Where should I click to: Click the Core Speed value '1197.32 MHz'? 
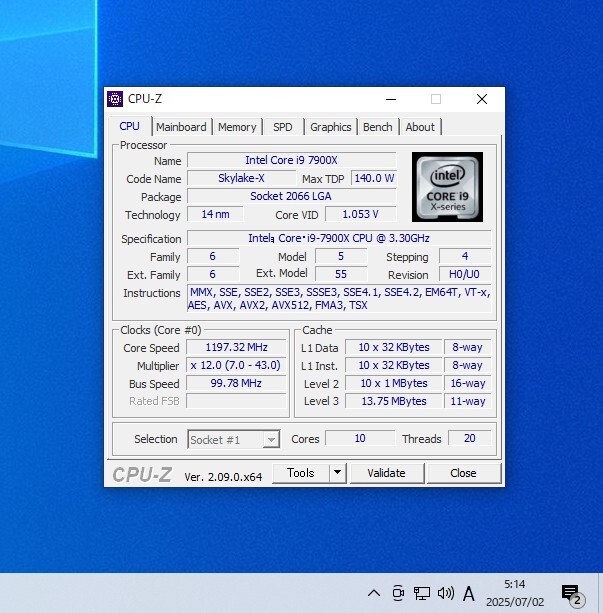237,347
